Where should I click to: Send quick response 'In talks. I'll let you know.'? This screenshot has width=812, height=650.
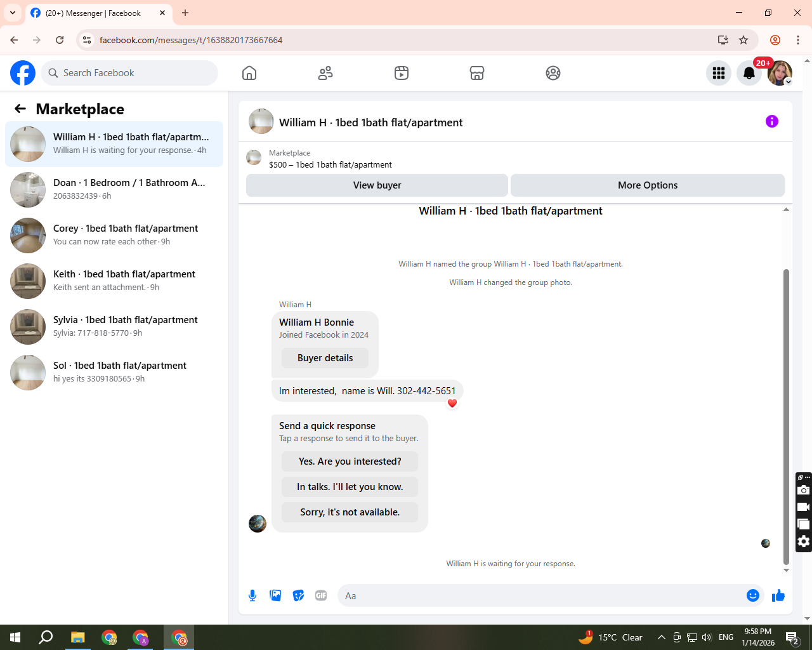350,487
